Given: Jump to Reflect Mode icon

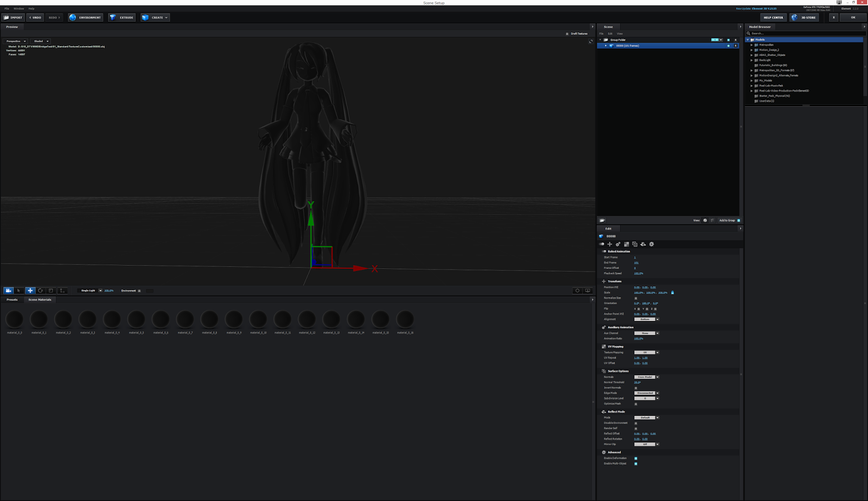Looking at the screenshot, I should pos(643,244).
